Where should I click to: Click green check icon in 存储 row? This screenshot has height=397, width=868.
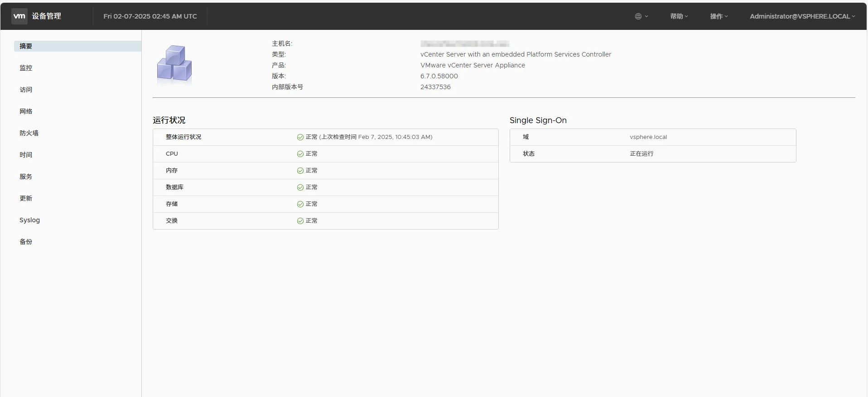[x=300, y=204]
